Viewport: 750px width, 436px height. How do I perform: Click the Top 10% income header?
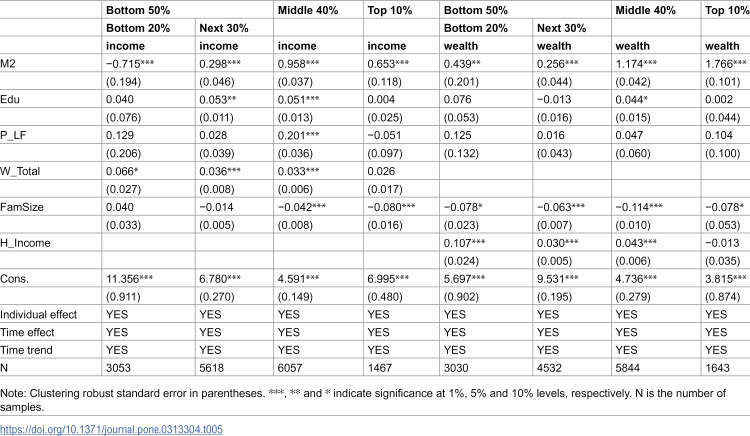(389, 10)
